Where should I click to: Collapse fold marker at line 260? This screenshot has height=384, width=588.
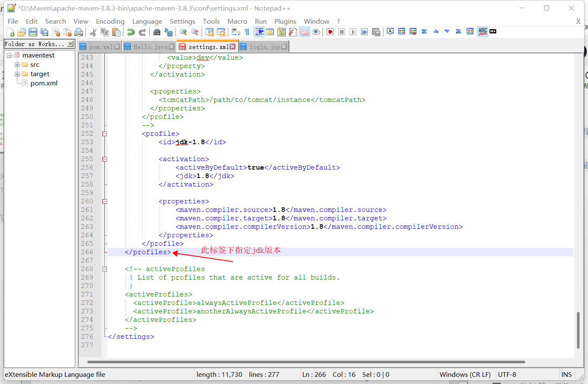(104, 201)
